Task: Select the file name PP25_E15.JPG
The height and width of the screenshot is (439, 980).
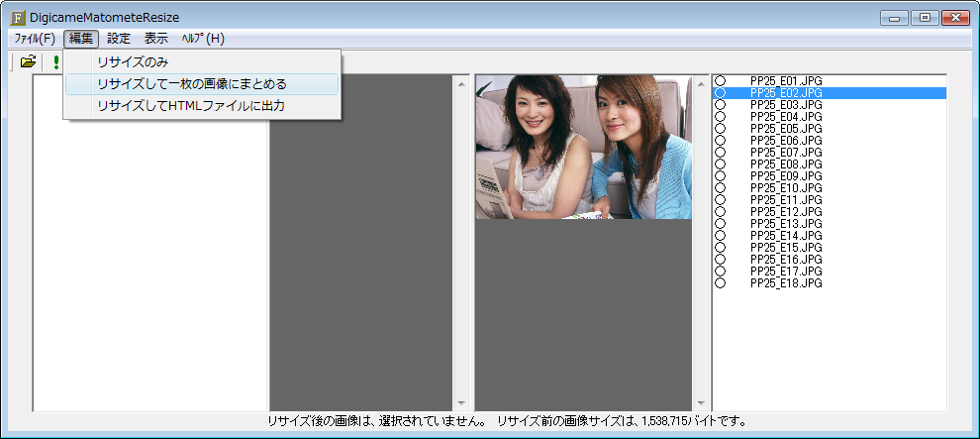Action: [786, 247]
